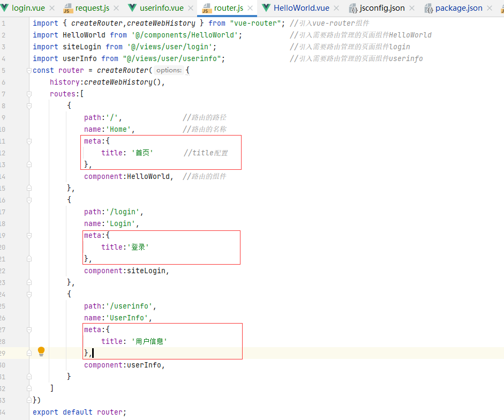504x420 pixels.
Task: Fold the Login route meta block on line 19
Action: click(x=28, y=236)
